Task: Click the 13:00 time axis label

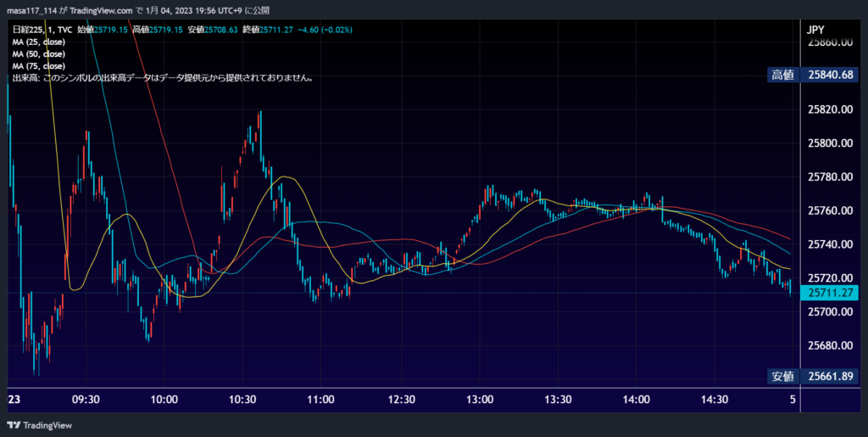Action: (478, 400)
